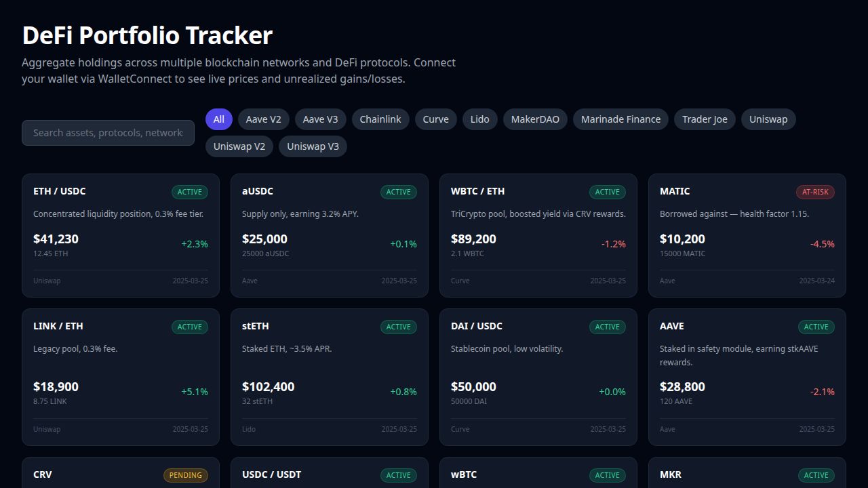Image resolution: width=868 pixels, height=488 pixels.
Task: Choose the Marinade Finance filter
Action: click(x=620, y=119)
